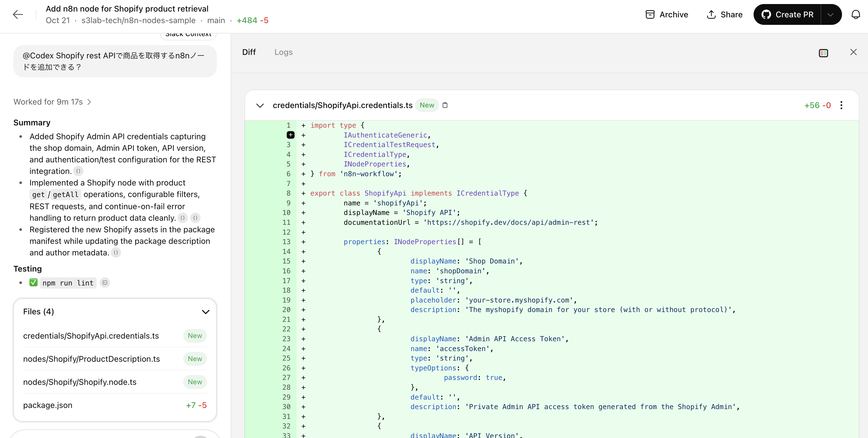Screen dimensions: 868x438
Task: Click the plus comment icon on line 2
Action: 290,135
